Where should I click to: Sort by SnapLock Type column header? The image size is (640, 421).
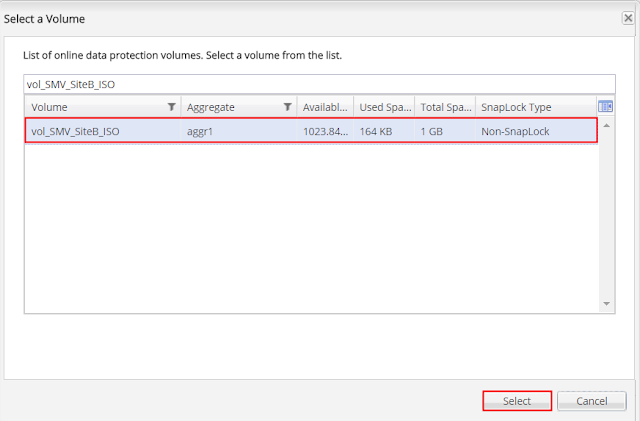pyautogui.click(x=530, y=107)
